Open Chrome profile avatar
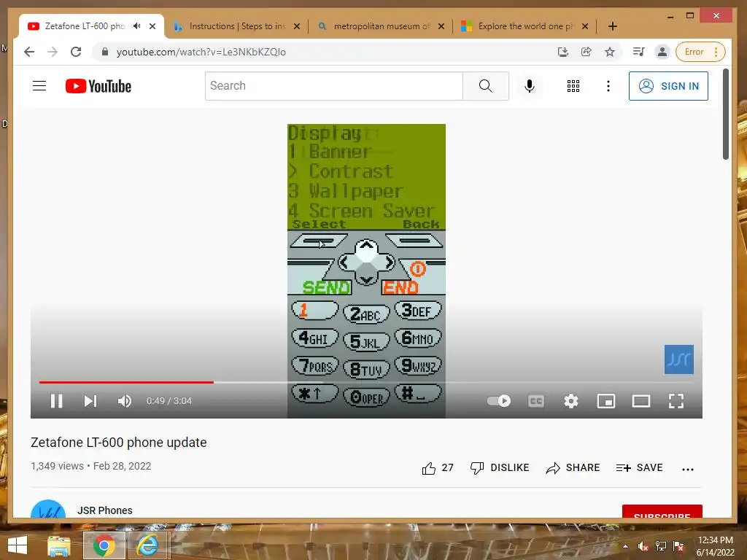Screen dimensions: 747x560 pyautogui.click(x=662, y=52)
